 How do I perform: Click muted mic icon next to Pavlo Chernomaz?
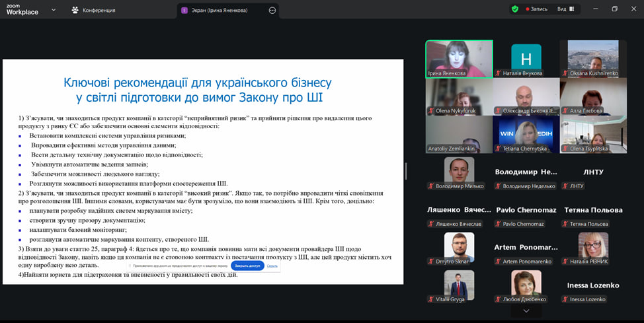click(499, 224)
